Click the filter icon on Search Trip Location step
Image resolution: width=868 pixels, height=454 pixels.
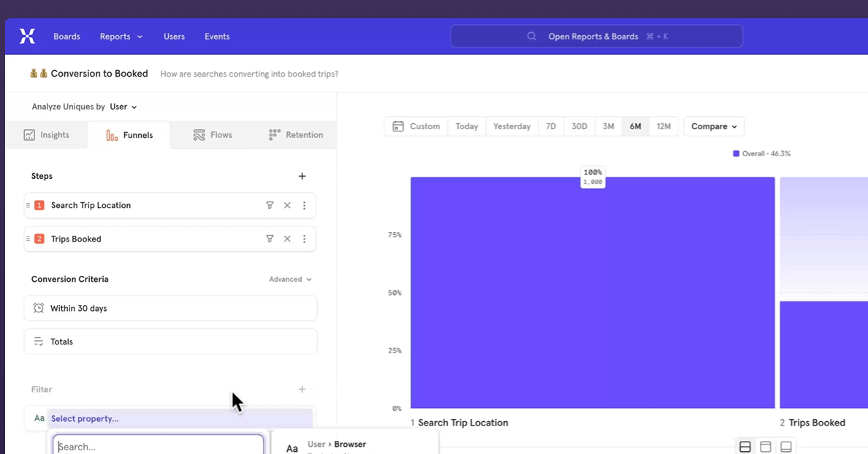coord(270,205)
